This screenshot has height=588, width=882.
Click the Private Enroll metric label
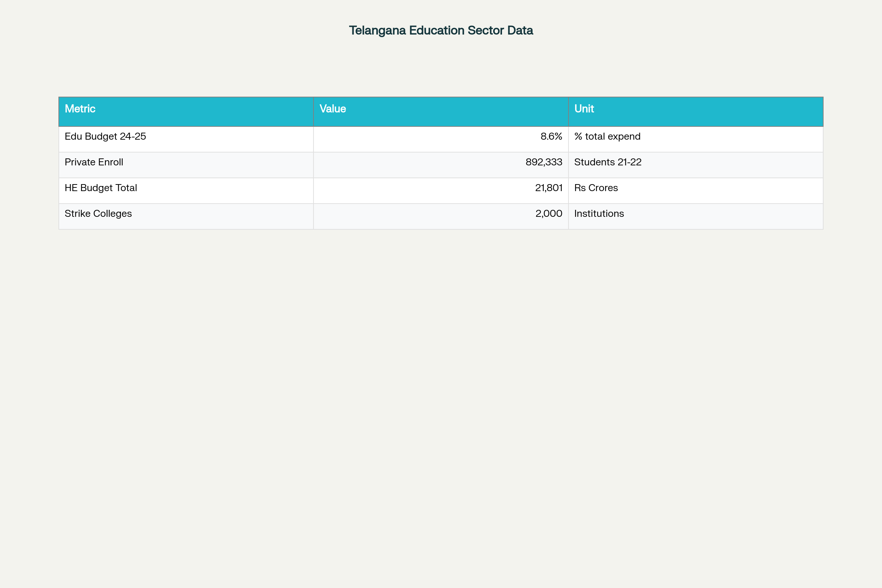94,162
